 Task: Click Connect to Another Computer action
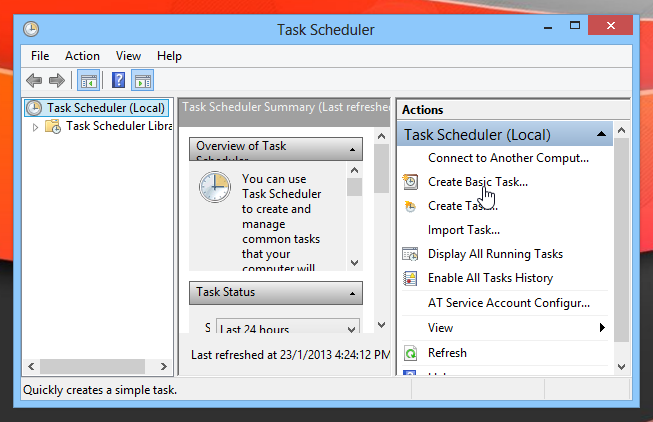508,158
